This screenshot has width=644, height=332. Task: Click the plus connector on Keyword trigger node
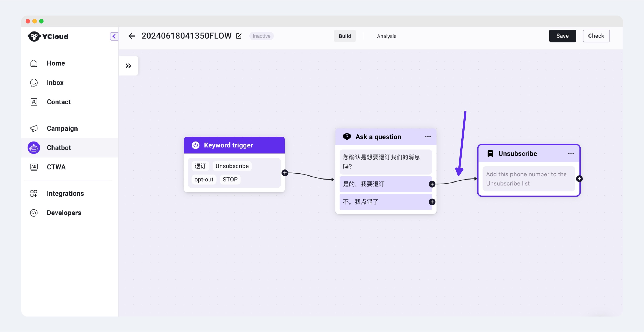(285, 173)
